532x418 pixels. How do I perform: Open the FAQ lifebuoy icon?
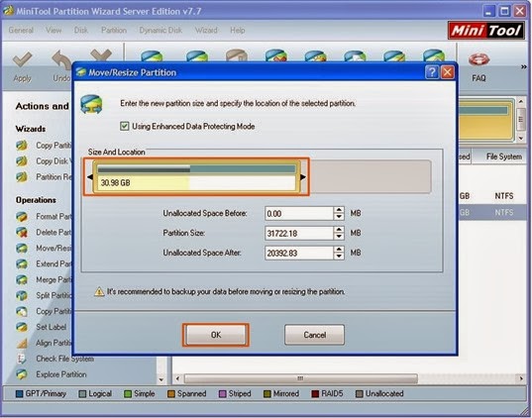479,59
